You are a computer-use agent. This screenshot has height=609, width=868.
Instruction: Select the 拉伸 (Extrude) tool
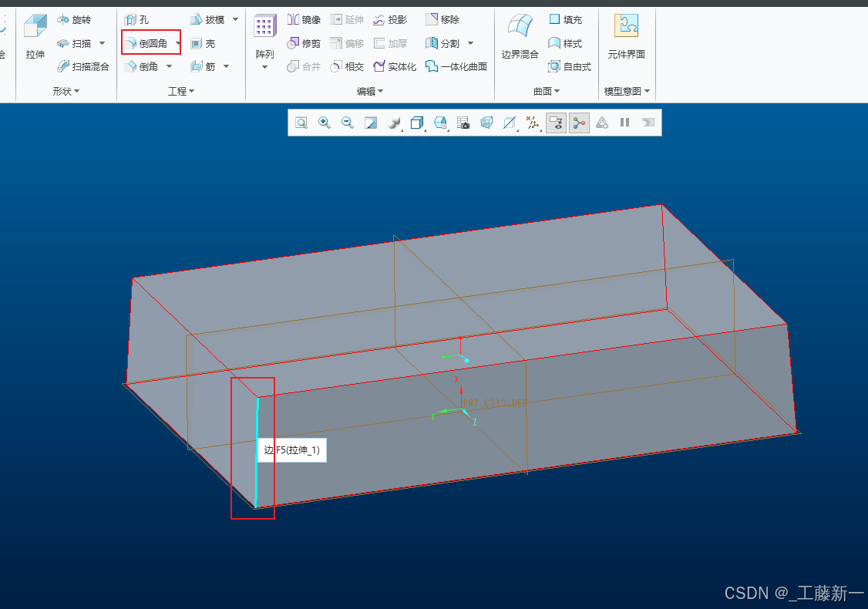pos(35,36)
